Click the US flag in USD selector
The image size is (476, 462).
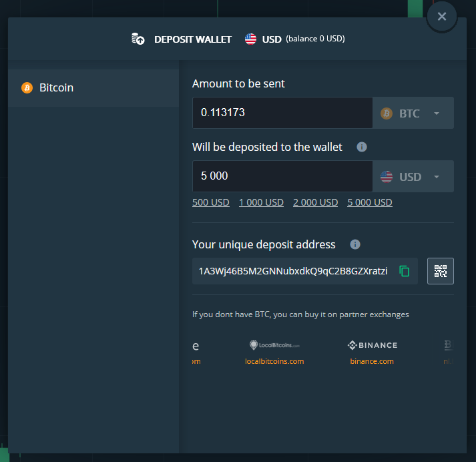coord(387,177)
